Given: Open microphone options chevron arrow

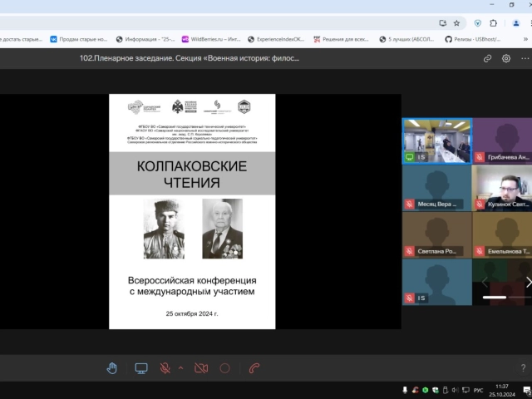Looking at the screenshot, I should coord(181,367).
